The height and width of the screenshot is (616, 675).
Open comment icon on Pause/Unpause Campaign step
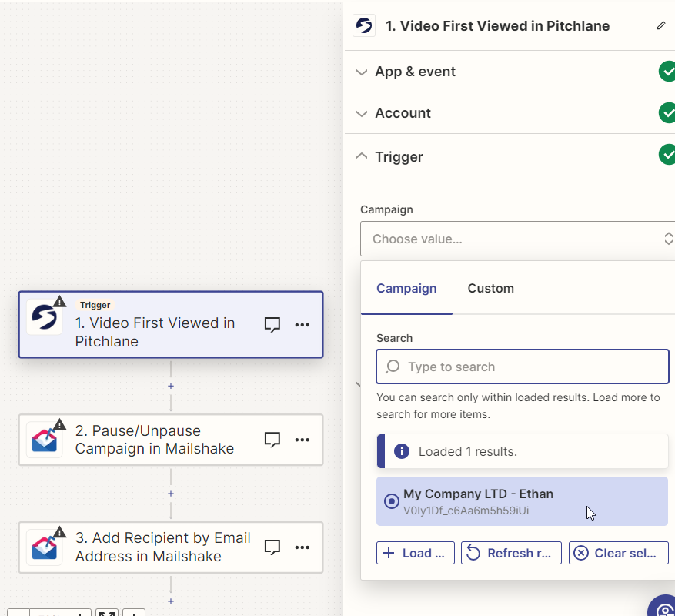[272, 440]
